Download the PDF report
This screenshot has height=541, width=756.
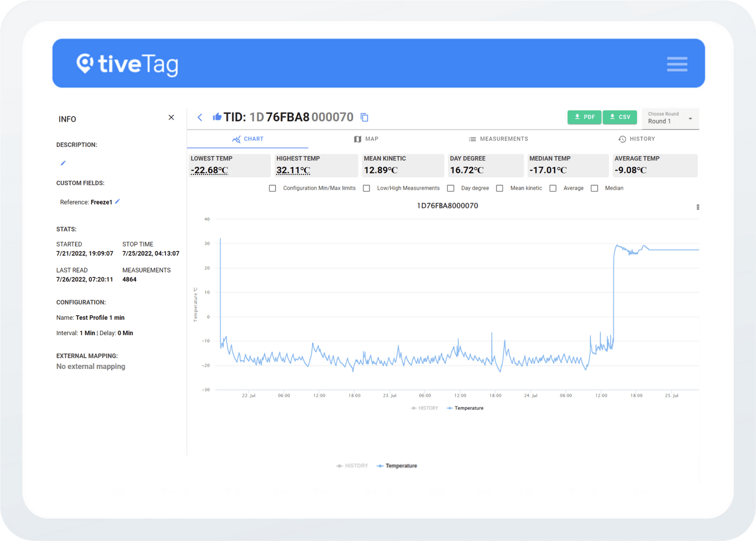click(x=584, y=117)
